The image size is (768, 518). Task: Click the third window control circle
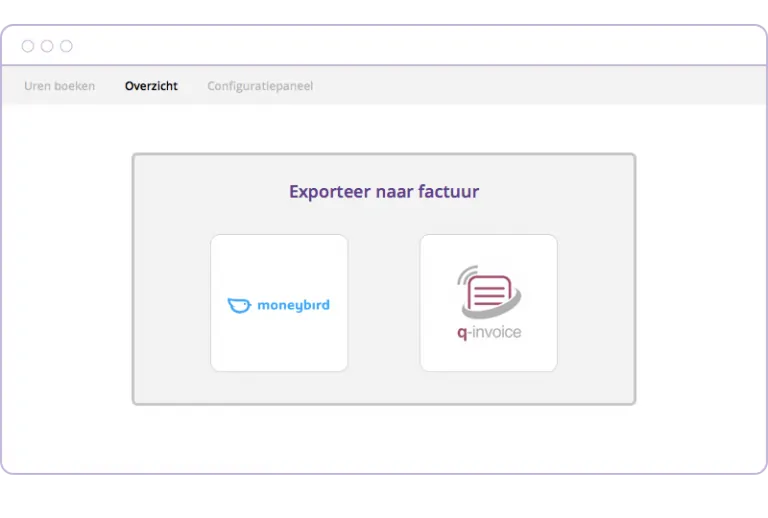point(66,46)
